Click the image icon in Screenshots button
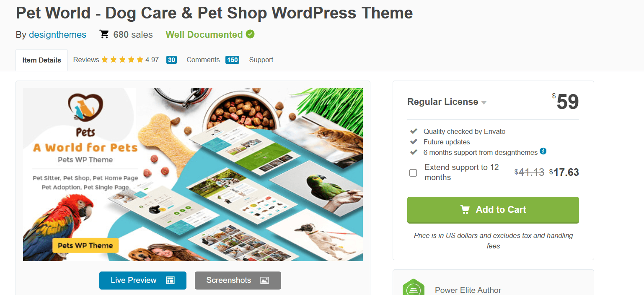 [264, 280]
